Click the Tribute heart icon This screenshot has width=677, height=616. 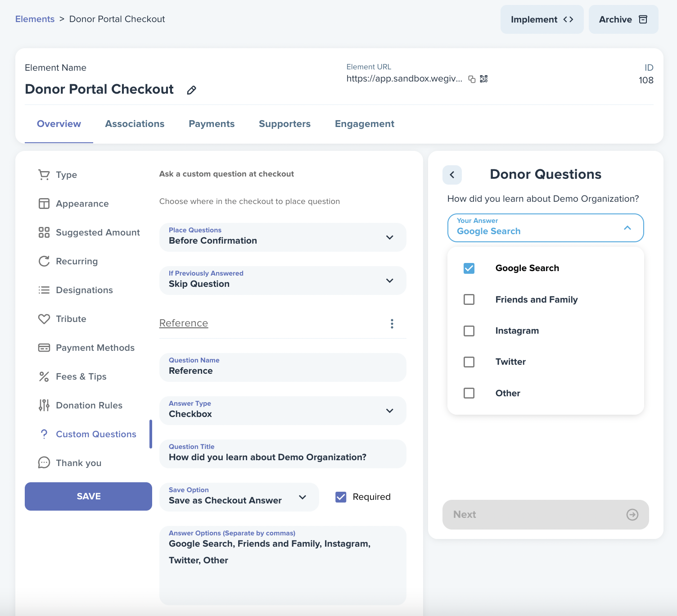(44, 319)
